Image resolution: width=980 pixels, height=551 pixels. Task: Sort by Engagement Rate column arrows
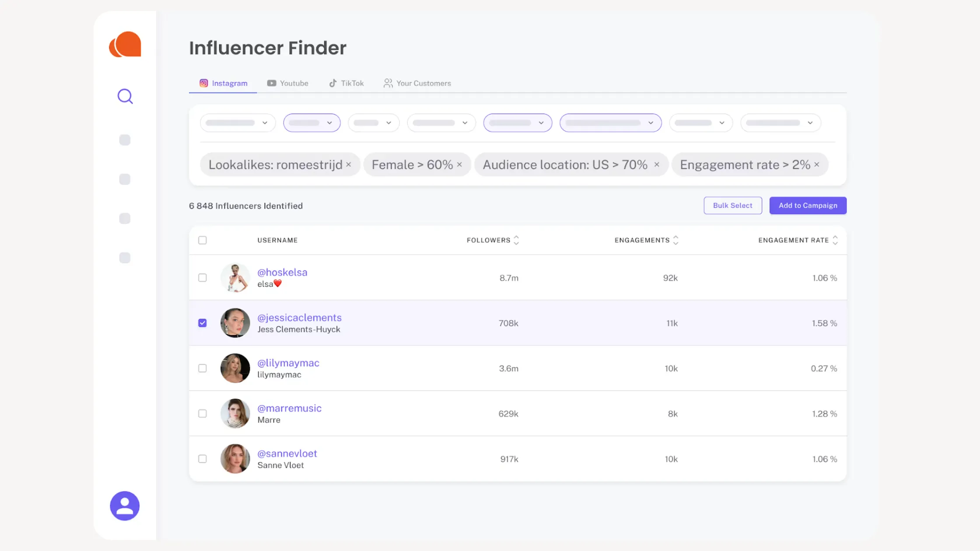click(x=835, y=240)
